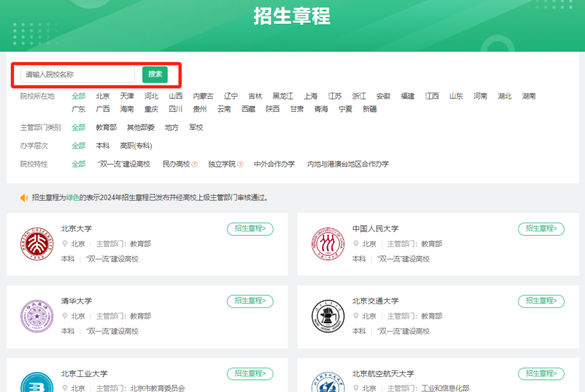Filter schools by location 新疆
Viewport: 585px width, 392px height.
pos(369,109)
